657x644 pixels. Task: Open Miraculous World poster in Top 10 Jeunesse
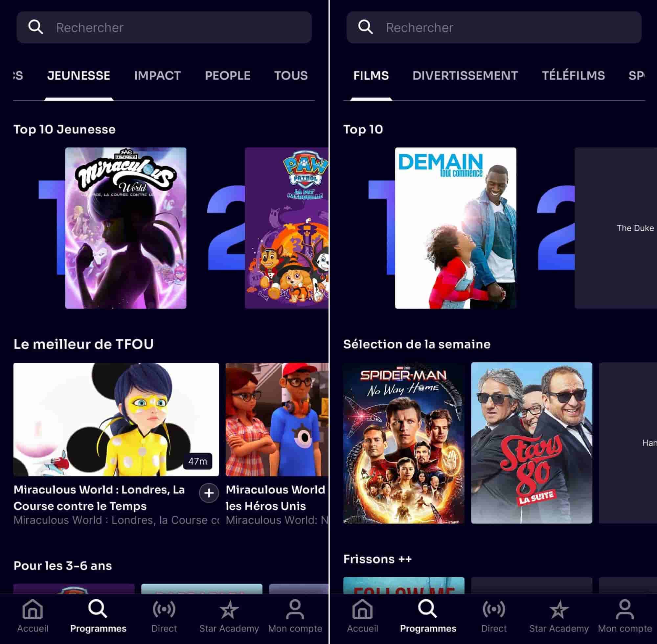coord(125,228)
